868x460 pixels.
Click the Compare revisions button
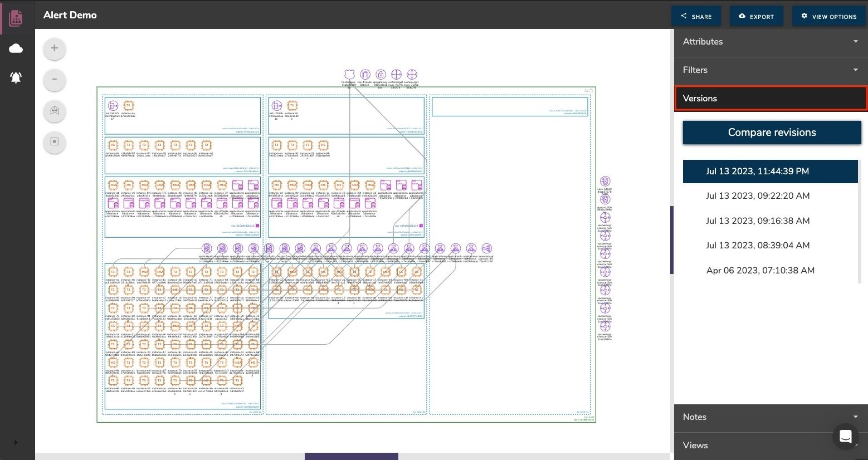[x=772, y=133]
